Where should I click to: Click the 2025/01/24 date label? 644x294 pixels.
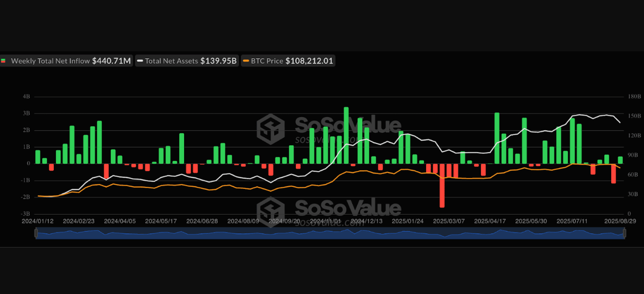pyautogui.click(x=408, y=221)
